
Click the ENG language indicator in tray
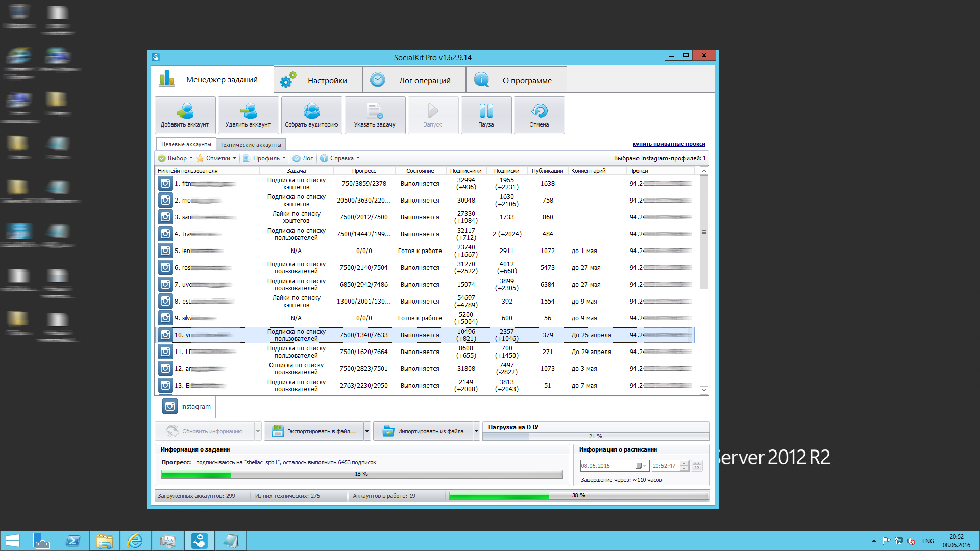click(x=928, y=541)
